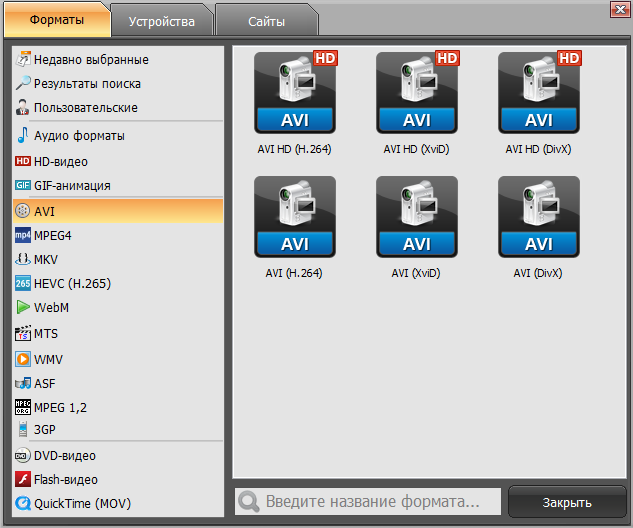633x528 pixels.
Task: Choose the AVI HD (XviD) format icon
Action: click(x=417, y=92)
